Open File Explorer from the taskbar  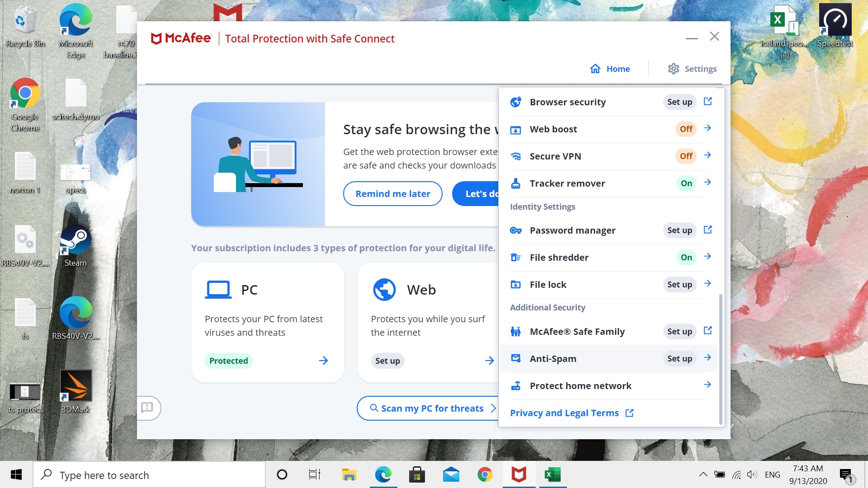[349, 475]
